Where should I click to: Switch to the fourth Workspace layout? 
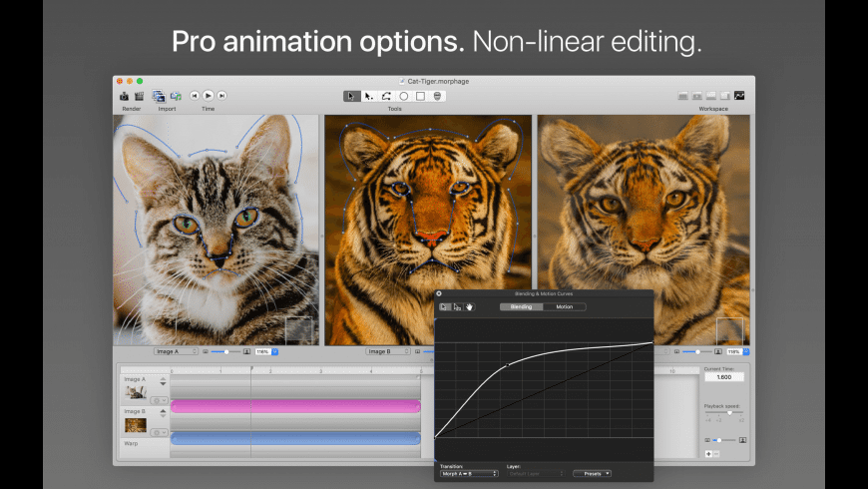(x=725, y=97)
